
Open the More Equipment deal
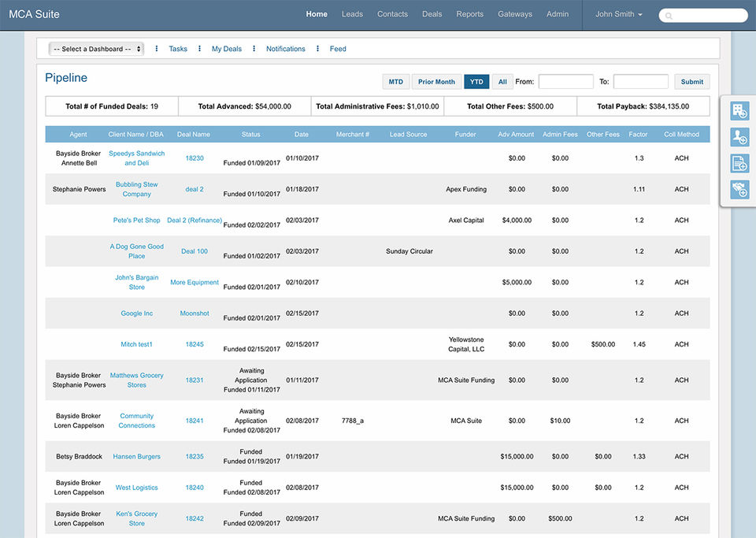pyautogui.click(x=195, y=283)
